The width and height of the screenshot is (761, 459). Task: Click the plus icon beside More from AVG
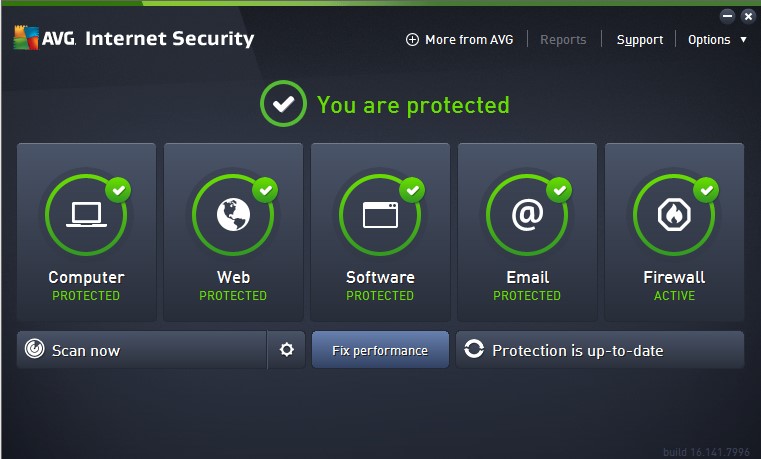click(x=412, y=40)
